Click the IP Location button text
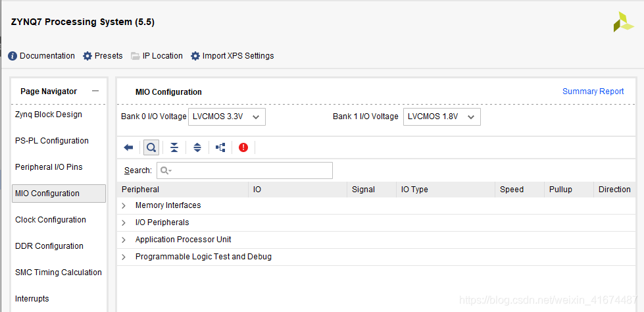The width and height of the screenshot is (644, 312). [162, 56]
